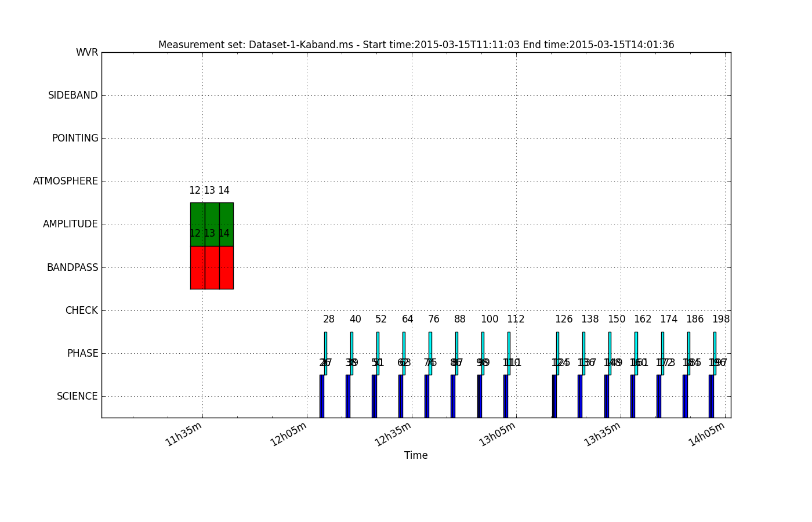Click the green AMPLITUDE bar for scan 12
The width and height of the screenshot is (812, 522).
(197, 224)
